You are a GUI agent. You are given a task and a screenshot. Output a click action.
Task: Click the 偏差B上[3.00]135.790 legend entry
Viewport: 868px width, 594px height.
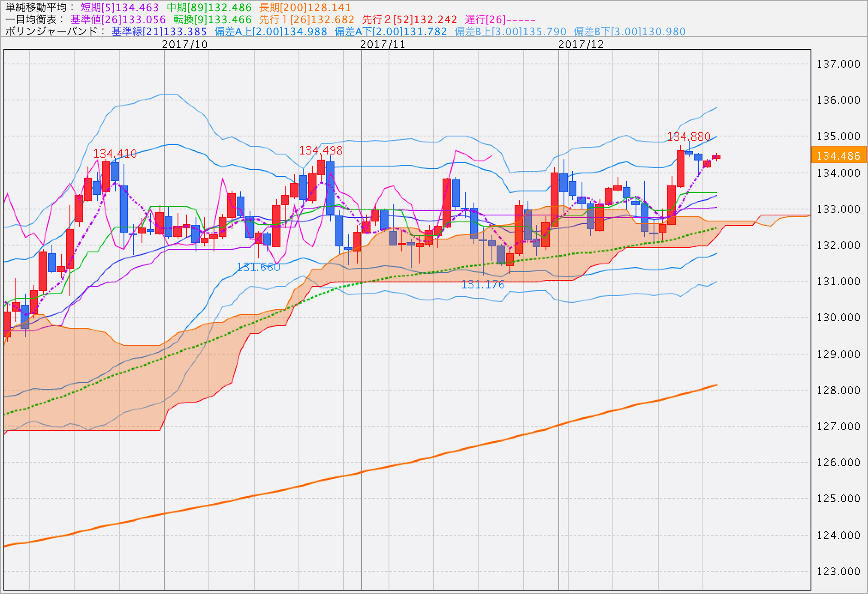pyautogui.click(x=510, y=32)
